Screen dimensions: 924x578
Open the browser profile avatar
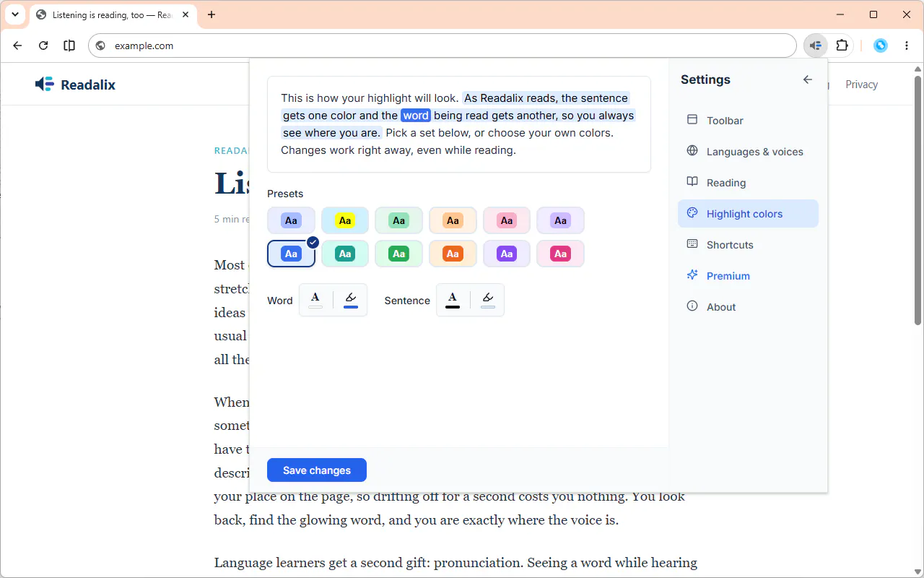pos(881,46)
